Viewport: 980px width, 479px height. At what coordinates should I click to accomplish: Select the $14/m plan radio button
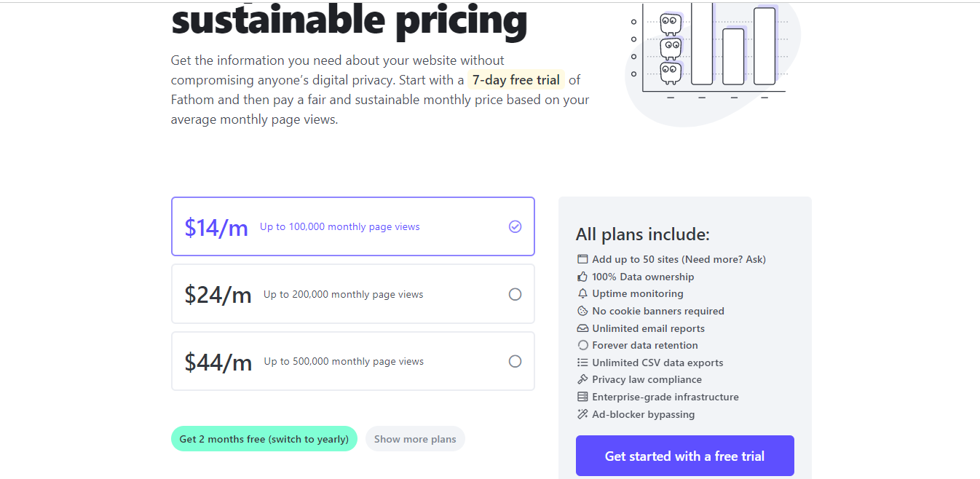pyautogui.click(x=515, y=226)
